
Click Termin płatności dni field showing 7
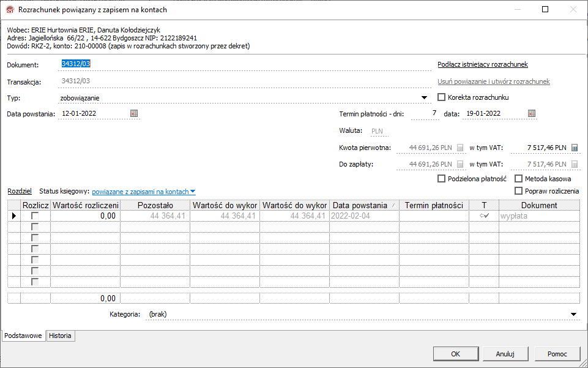point(425,113)
